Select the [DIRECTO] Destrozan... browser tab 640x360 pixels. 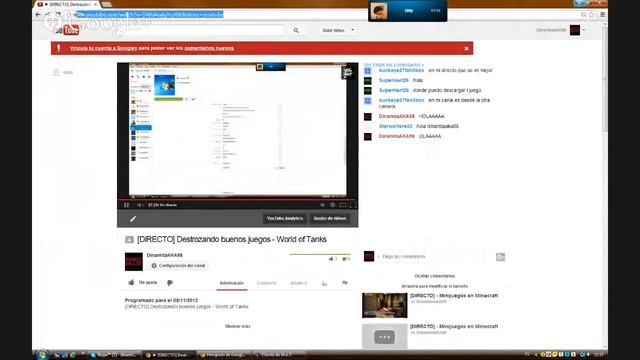(67, 4)
